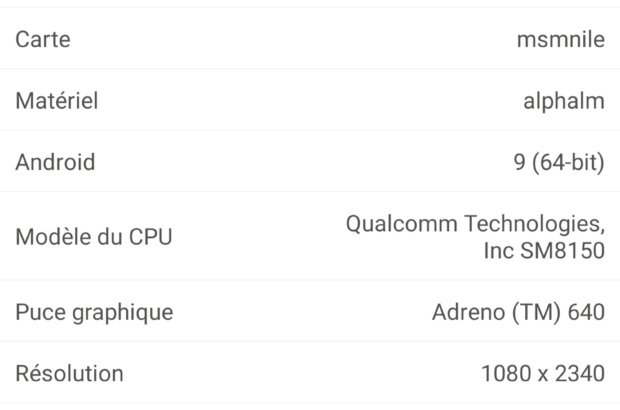620x410 pixels.
Task: Tap the Résolution label
Action: [x=69, y=374]
